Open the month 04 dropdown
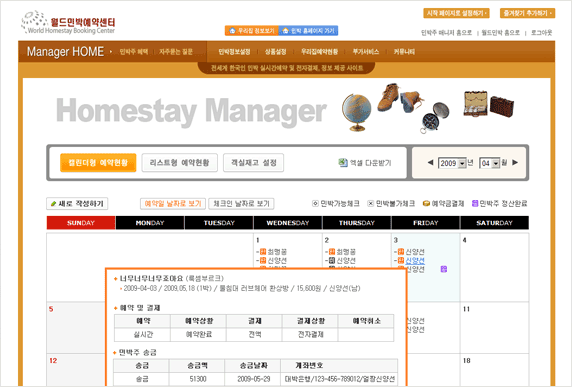This screenshot has width=572, height=387. point(490,163)
